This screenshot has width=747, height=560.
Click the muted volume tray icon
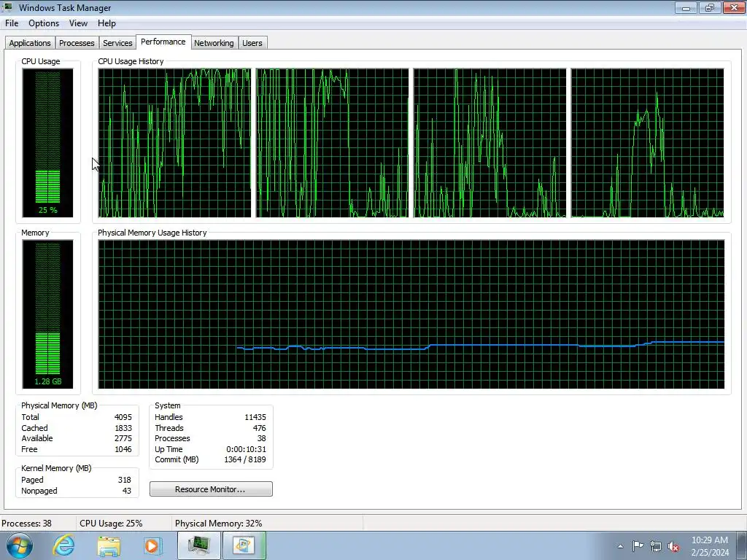pyautogui.click(x=673, y=546)
